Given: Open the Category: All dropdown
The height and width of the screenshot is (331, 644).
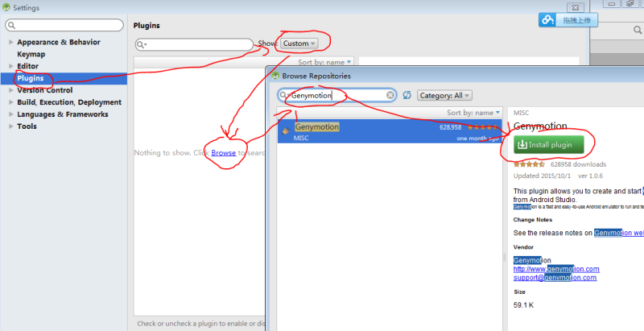Looking at the screenshot, I should [444, 95].
